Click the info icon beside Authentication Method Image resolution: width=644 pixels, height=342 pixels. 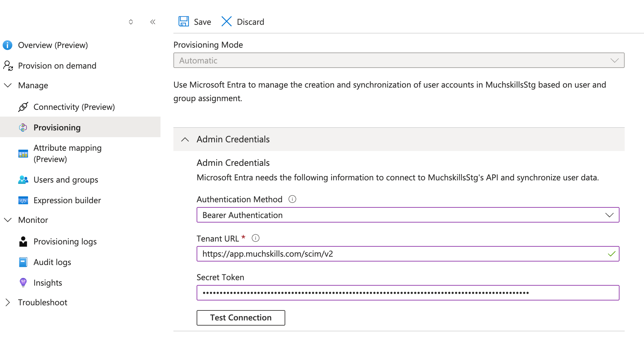292,199
